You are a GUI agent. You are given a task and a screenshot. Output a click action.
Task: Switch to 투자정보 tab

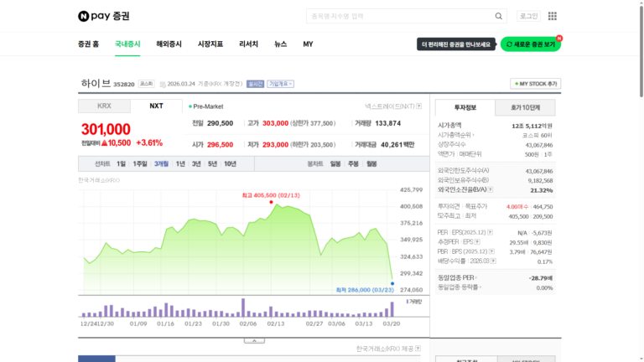(465, 107)
